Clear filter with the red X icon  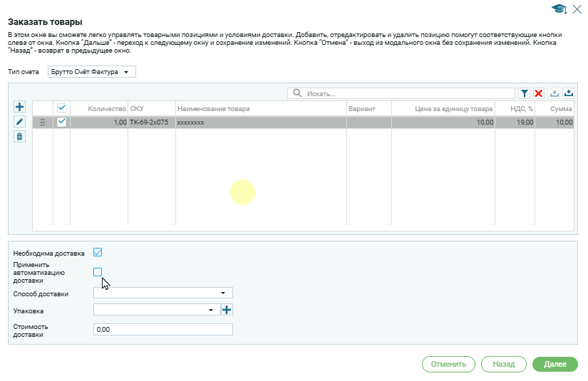point(539,93)
